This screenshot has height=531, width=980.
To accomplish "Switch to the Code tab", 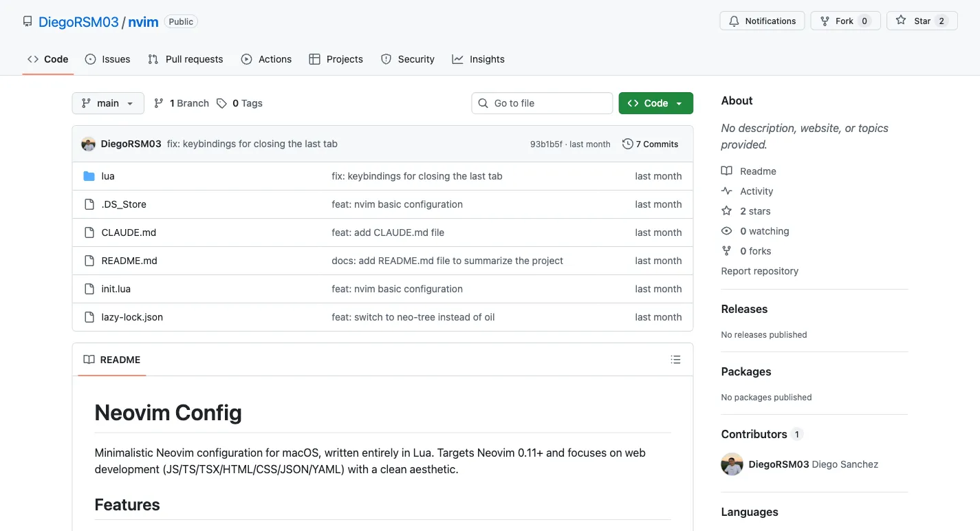I will coord(48,59).
